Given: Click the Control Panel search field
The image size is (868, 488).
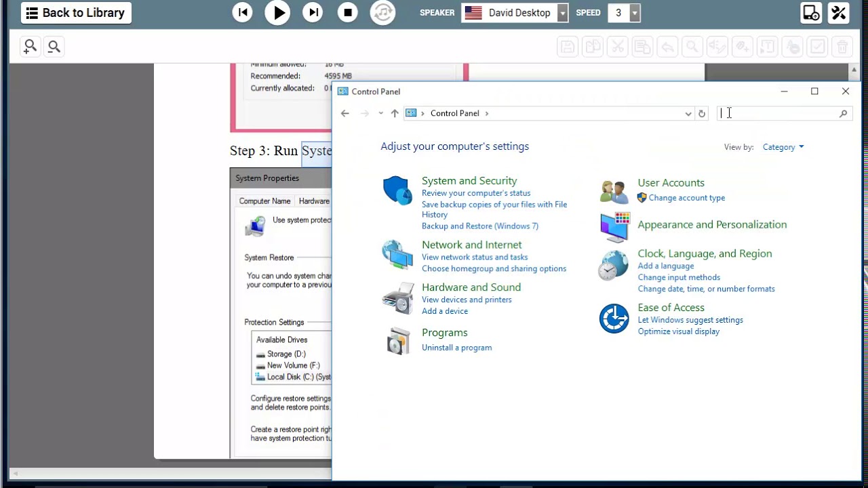Looking at the screenshot, I should pyautogui.click(x=778, y=114).
